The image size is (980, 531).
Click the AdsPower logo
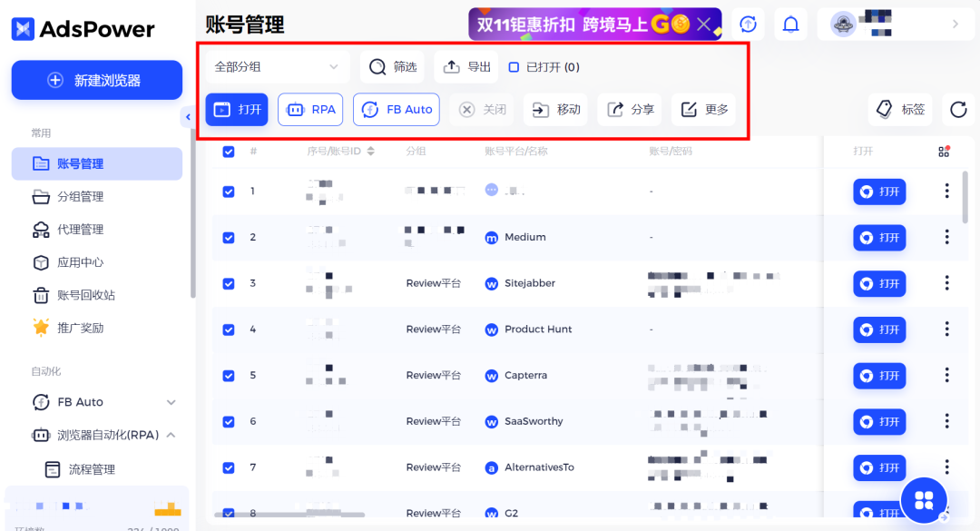click(x=83, y=29)
